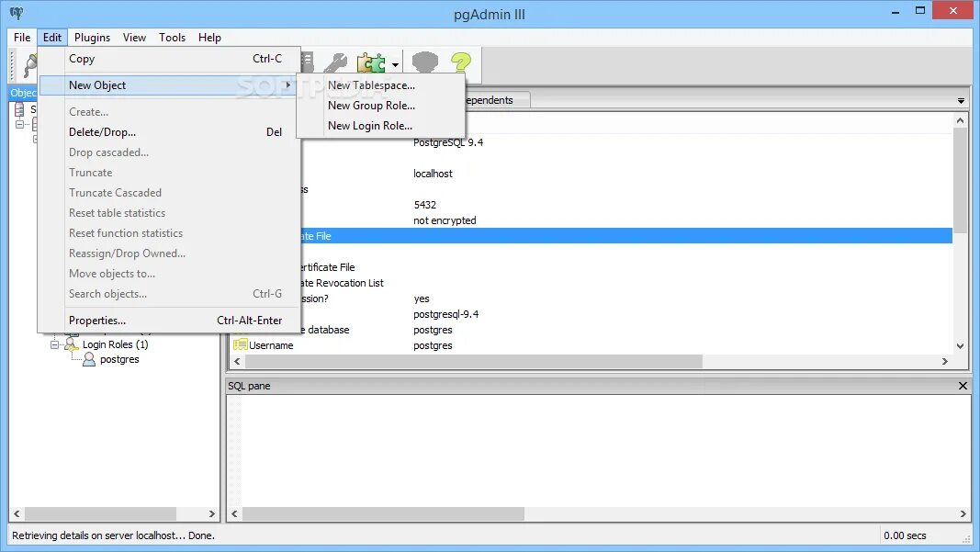Click the plug connection icon in toolbar
Viewport: 980px width, 552px height.
coord(28,65)
